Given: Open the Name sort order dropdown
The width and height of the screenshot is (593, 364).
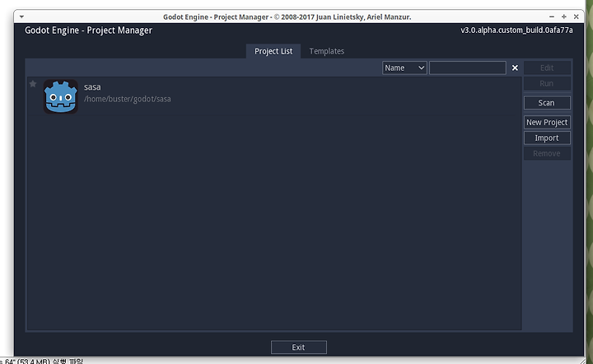Looking at the screenshot, I should click(x=404, y=68).
